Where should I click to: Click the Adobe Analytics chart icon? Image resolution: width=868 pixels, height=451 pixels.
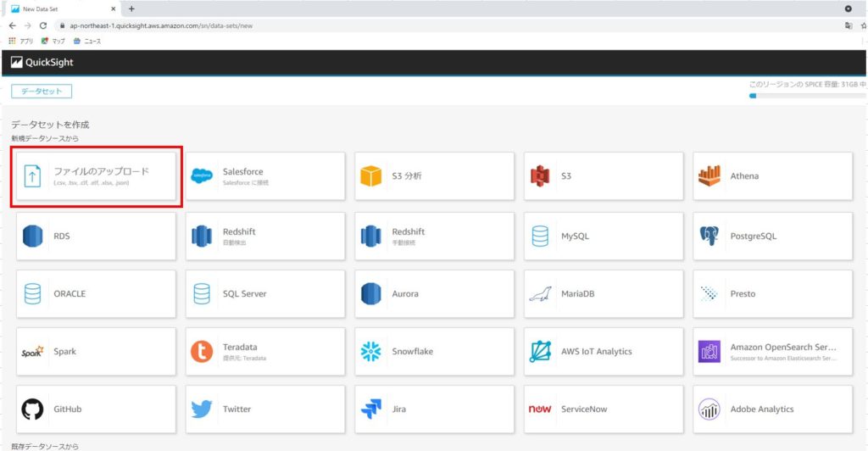[x=709, y=409]
